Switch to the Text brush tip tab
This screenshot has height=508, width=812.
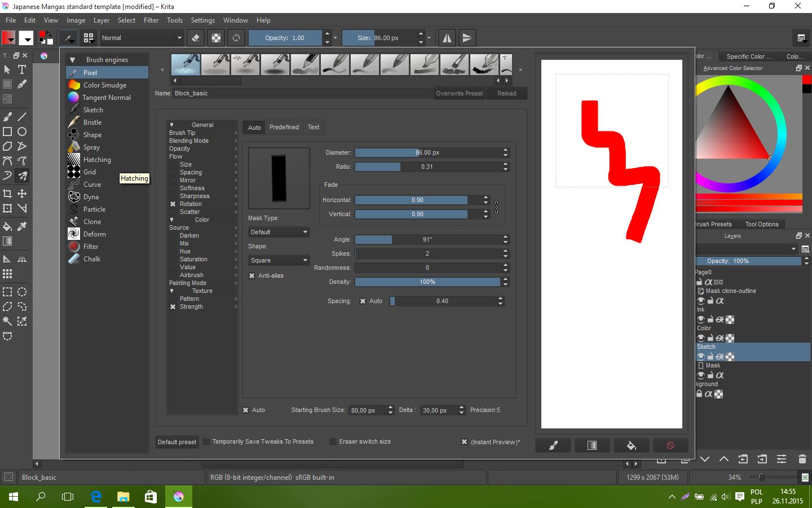[314, 127]
